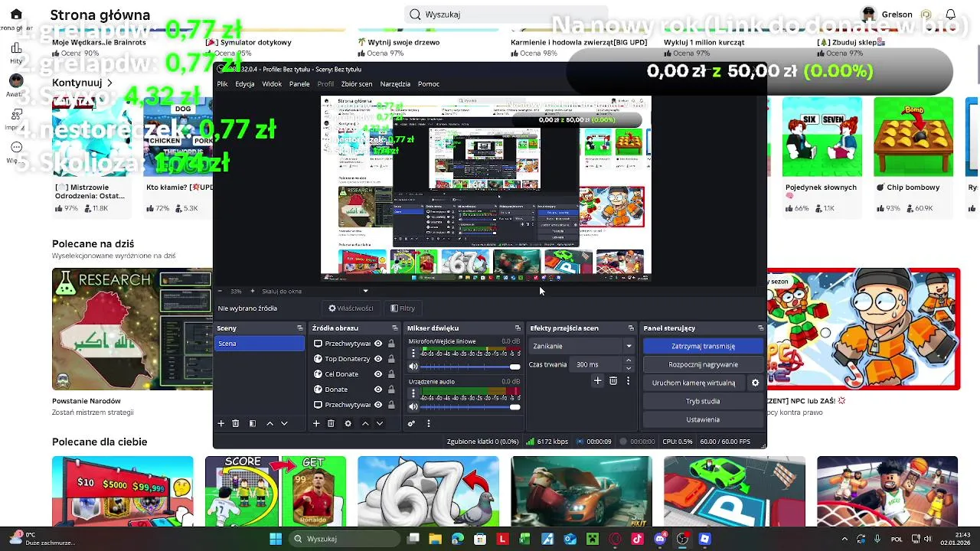Viewport: 980px width, 551px height.
Task: Open mixer menu dots at panel bottom
Action: point(429,423)
